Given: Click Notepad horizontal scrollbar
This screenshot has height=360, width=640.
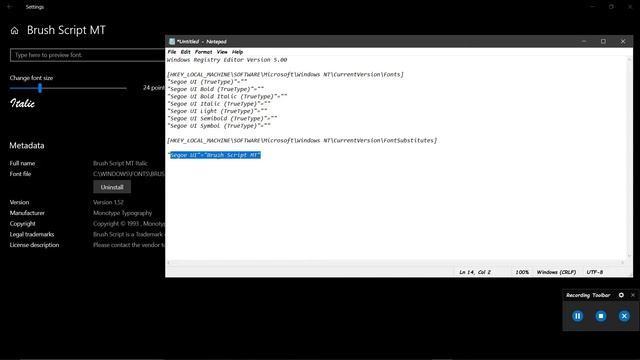Looking at the screenshot, I should [x=396, y=262].
